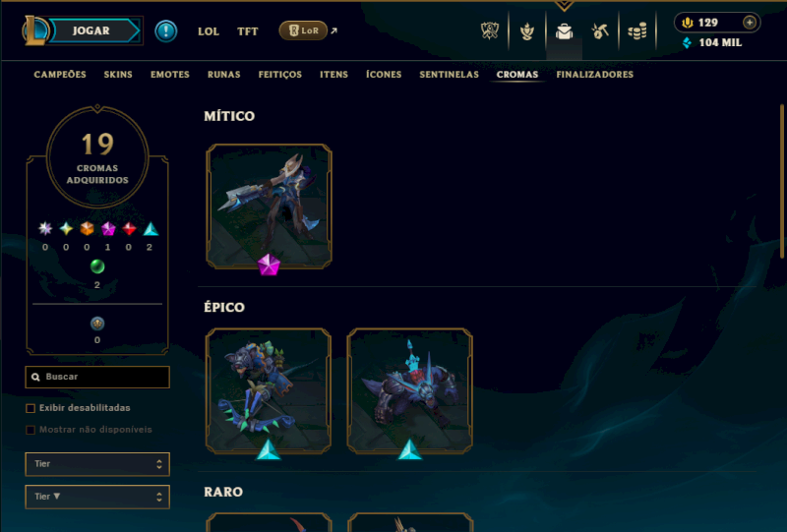Enable Exibir desabilitadas checkbox
Viewport: 787px width, 532px height.
(30, 408)
